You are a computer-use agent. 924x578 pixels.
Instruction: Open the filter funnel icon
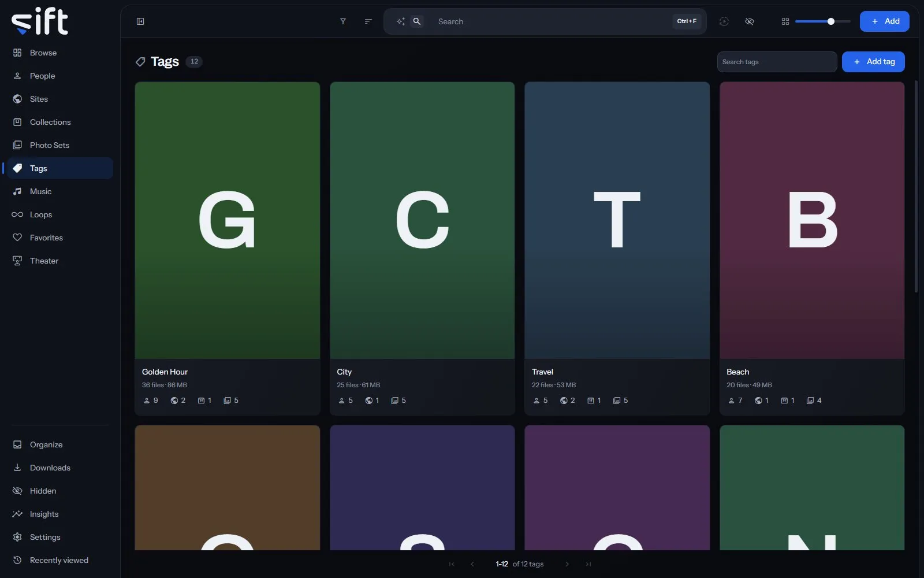343,21
